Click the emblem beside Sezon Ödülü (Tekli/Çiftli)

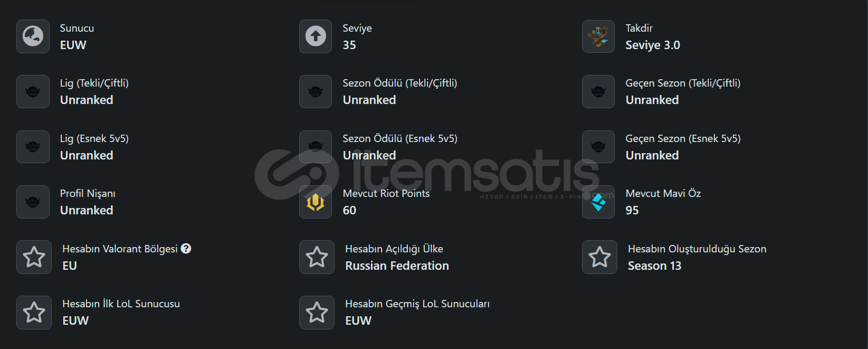[316, 92]
